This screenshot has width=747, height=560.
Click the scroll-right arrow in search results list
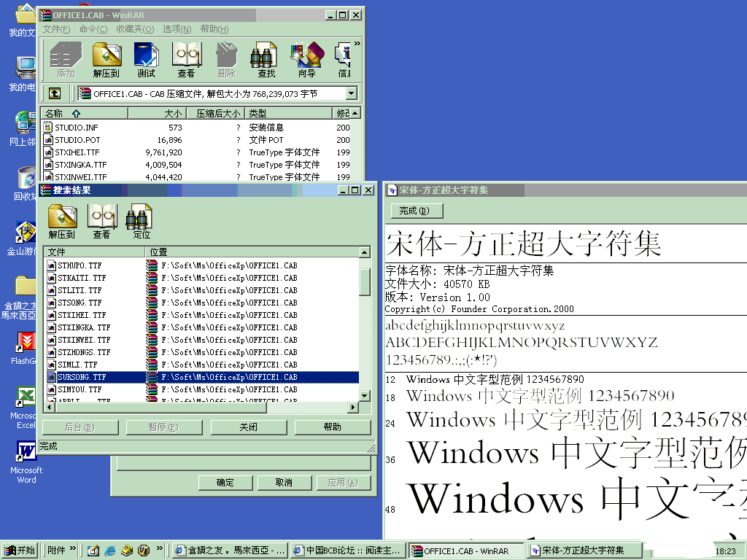[x=353, y=407]
